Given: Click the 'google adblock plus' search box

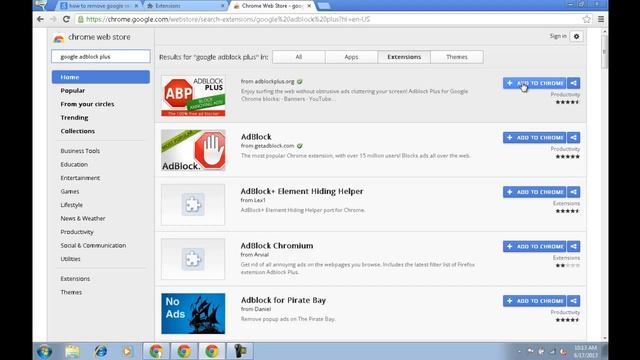Looking at the screenshot, I should (101, 57).
